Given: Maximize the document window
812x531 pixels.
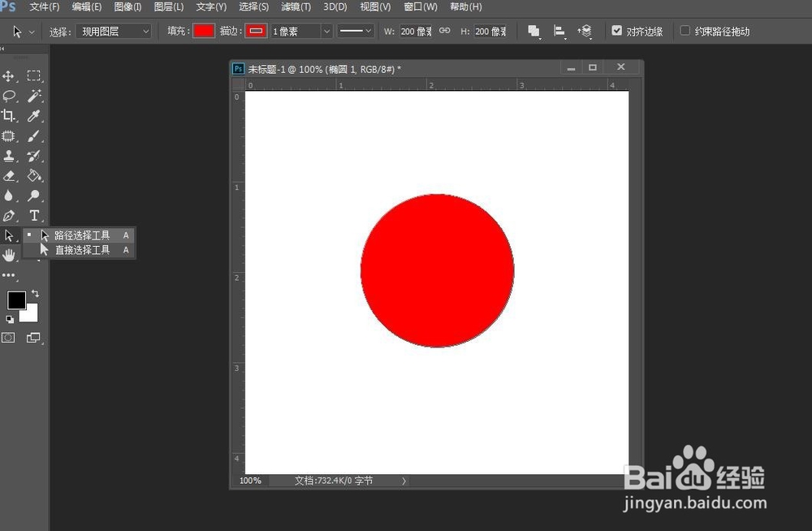Looking at the screenshot, I should click(x=593, y=67).
